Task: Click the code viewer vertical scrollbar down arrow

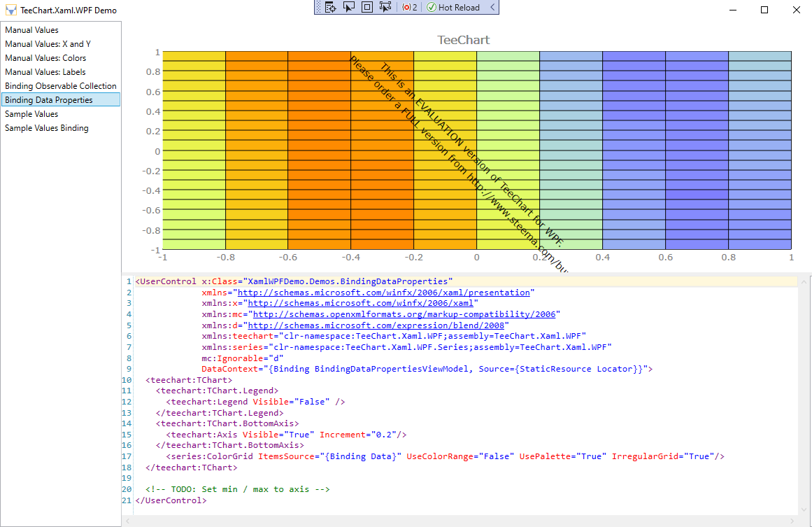Action: pyautogui.click(x=804, y=510)
